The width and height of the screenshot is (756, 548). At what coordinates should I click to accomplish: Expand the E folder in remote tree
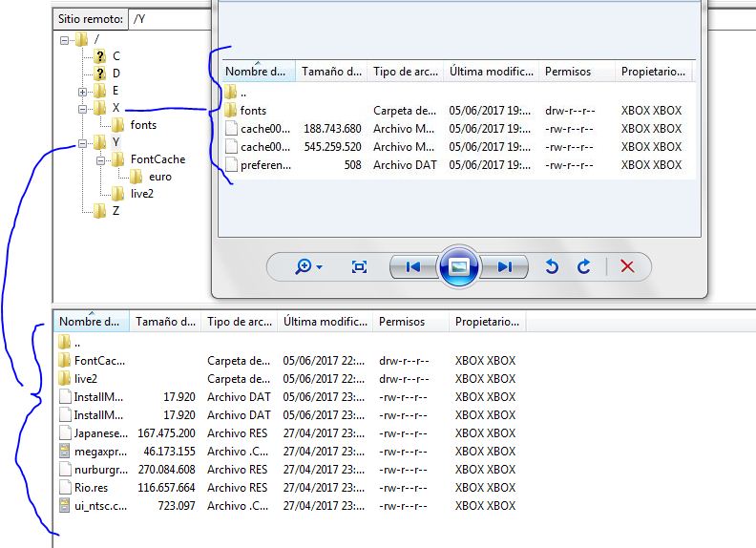pos(83,91)
